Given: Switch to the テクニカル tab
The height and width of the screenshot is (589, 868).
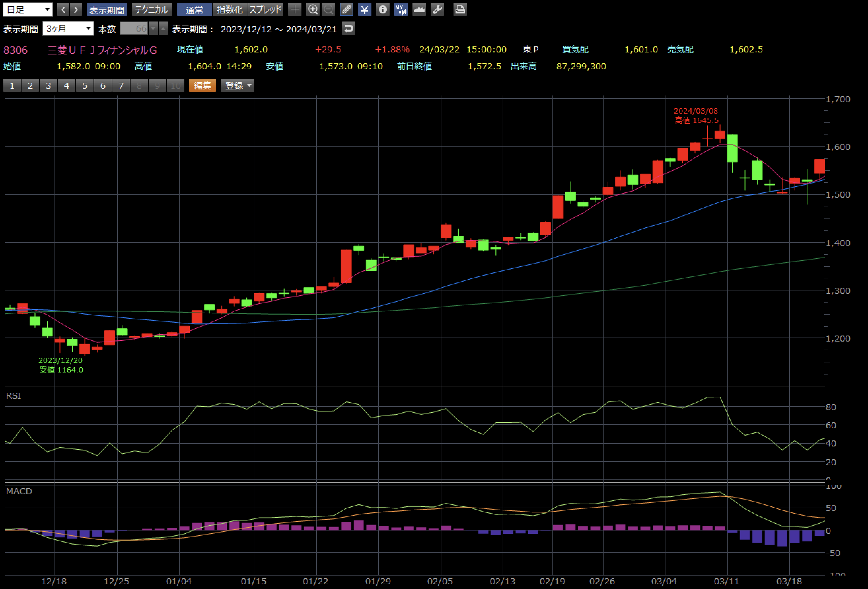Looking at the screenshot, I should 152,9.
